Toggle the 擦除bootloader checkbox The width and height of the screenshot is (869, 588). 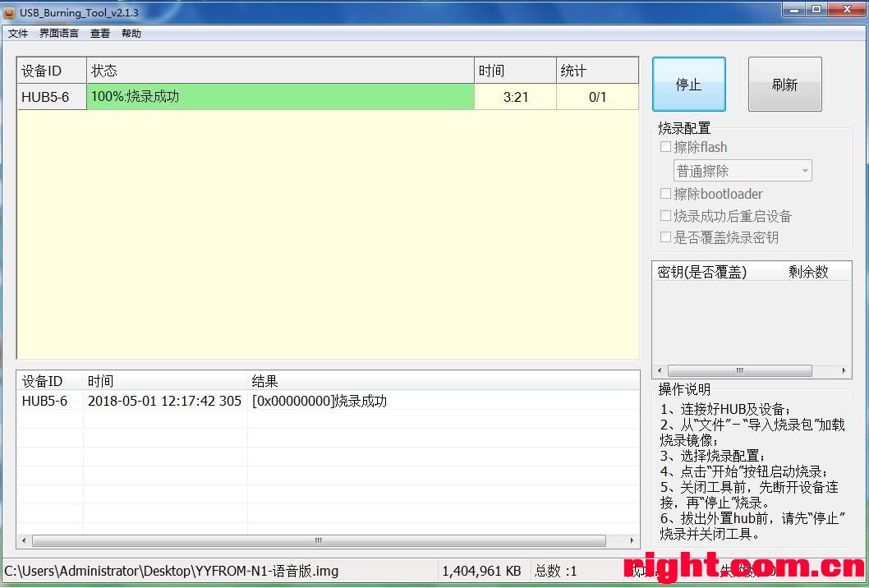(x=666, y=194)
